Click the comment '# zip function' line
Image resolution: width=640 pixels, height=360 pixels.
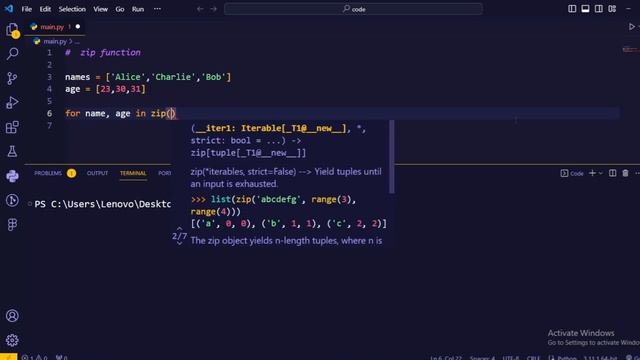[x=102, y=52]
